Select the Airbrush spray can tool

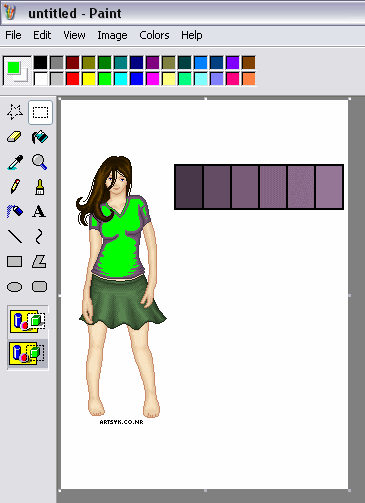(x=15, y=211)
